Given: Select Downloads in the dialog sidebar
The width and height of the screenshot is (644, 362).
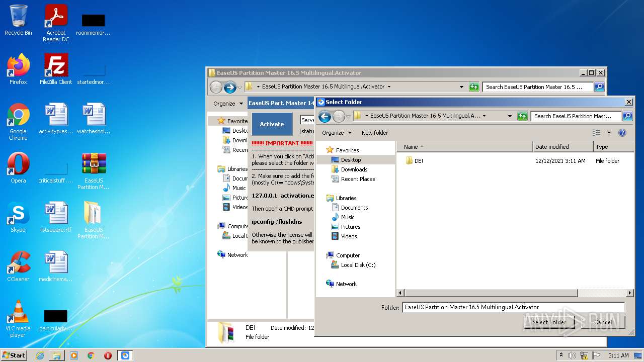Looking at the screenshot, I should coord(354,169).
